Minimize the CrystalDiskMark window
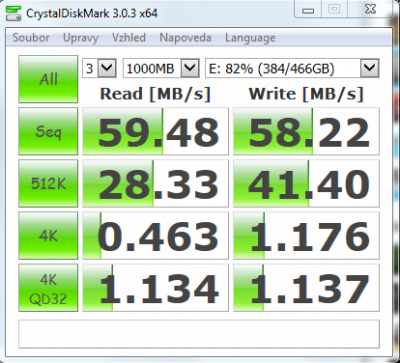 tap(309, 10)
